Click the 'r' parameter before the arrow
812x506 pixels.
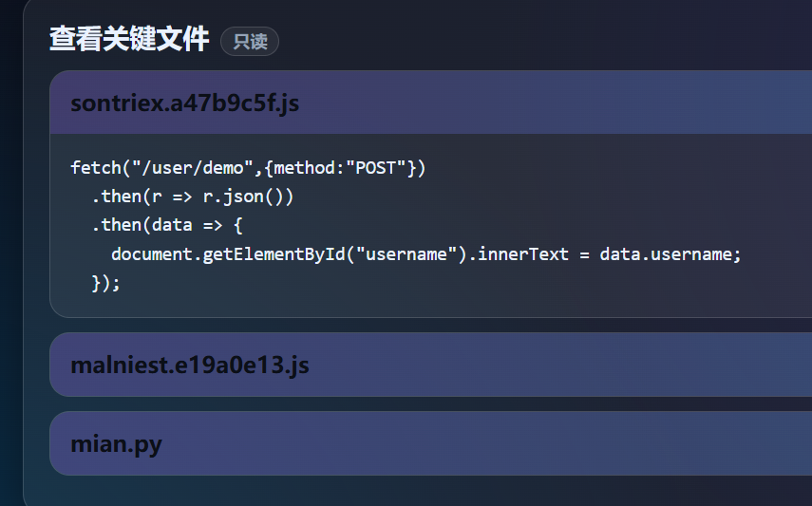(x=157, y=197)
